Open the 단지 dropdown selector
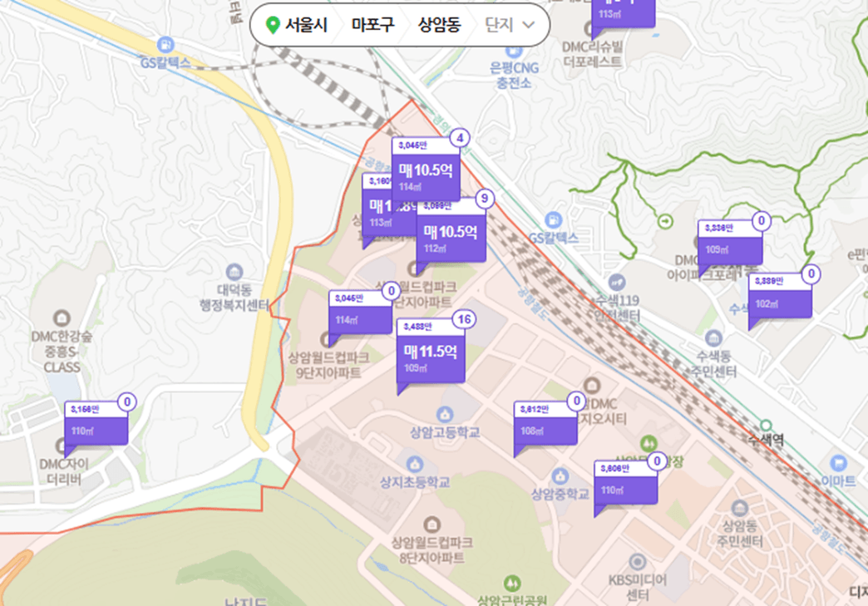The width and height of the screenshot is (868, 606). (x=510, y=25)
